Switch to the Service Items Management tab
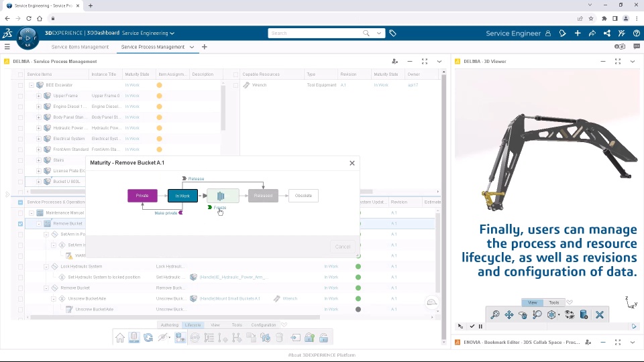 coord(80,47)
